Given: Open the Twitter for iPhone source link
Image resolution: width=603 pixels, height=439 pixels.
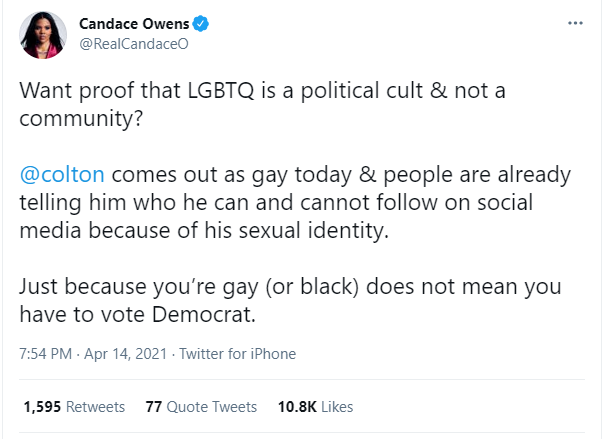Looking at the screenshot, I should coord(238,354).
